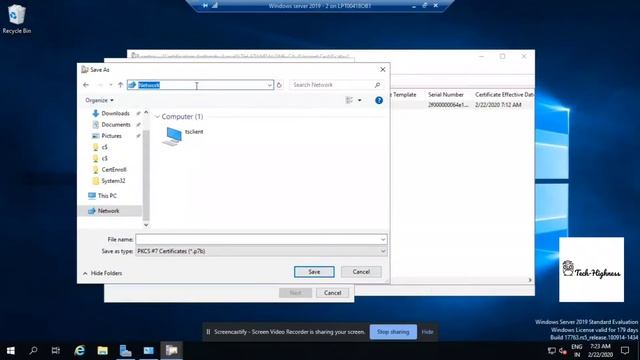Screen dimensions: 640x360
Task: Open Task View on taskbar
Action: [56, 351]
